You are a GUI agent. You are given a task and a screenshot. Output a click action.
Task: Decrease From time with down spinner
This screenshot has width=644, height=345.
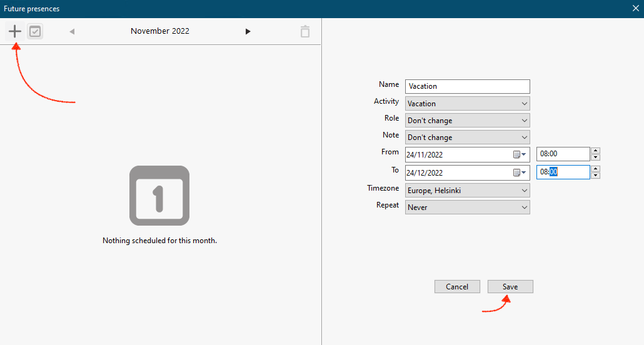click(595, 157)
